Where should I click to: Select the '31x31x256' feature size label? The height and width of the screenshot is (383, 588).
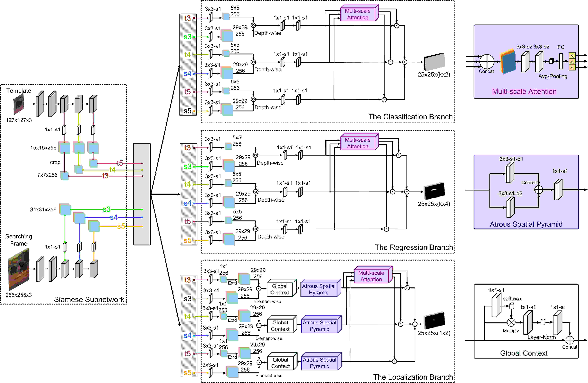tap(43, 209)
